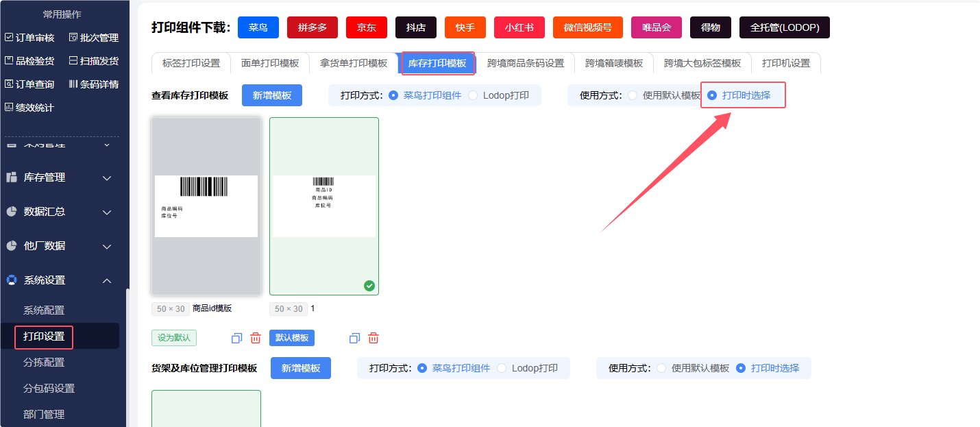Click the 库存管理 sidebar icon

click(x=11, y=178)
